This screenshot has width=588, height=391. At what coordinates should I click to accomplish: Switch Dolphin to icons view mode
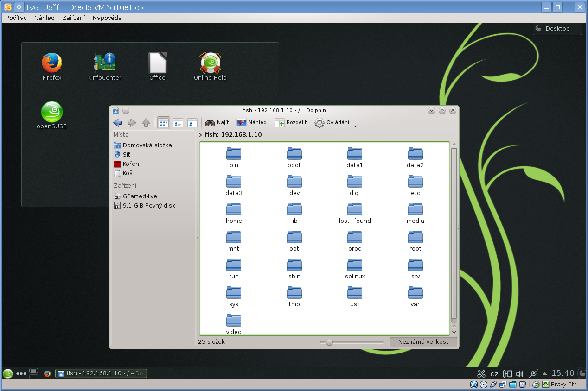pyautogui.click(x=164, y=123)
